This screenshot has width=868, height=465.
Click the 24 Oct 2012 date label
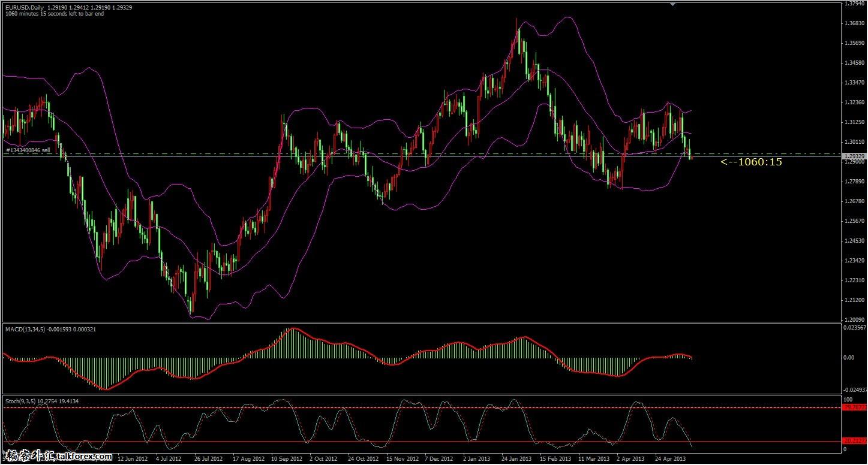coord(362,459)
